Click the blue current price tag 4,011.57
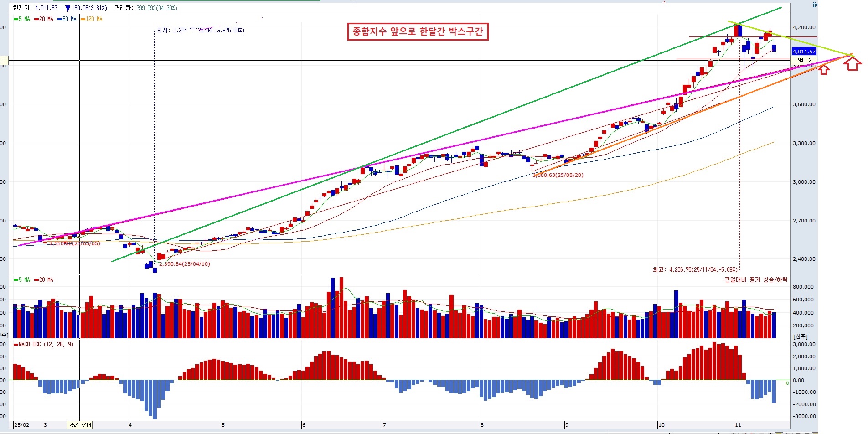The width and height of the screenshot is (868, 434). (804, 52)
